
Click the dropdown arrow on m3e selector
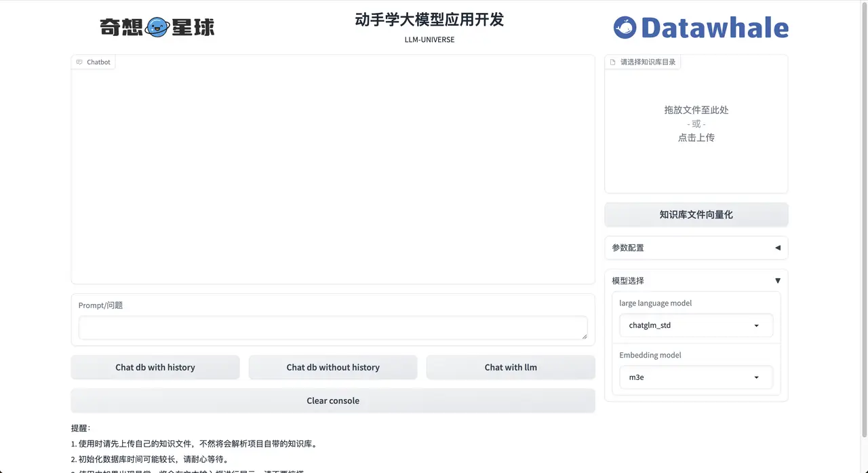(x=755, y=377)
